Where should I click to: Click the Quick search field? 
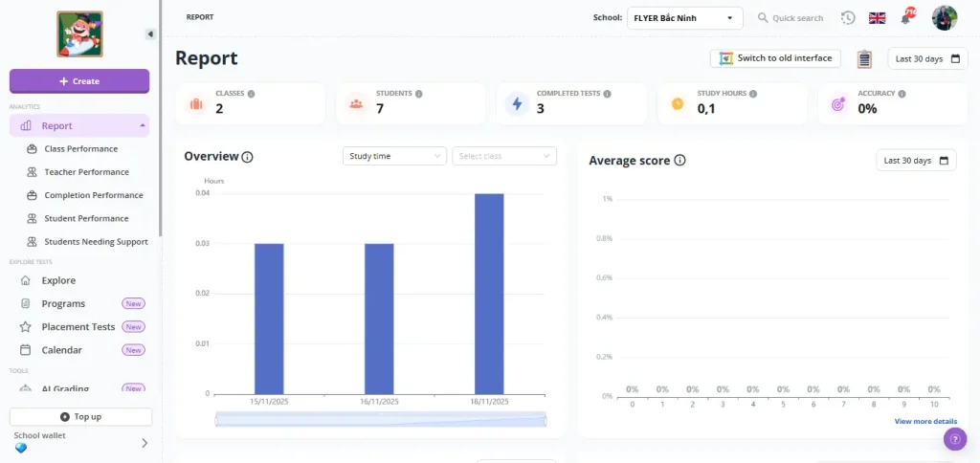click(791, 18)
